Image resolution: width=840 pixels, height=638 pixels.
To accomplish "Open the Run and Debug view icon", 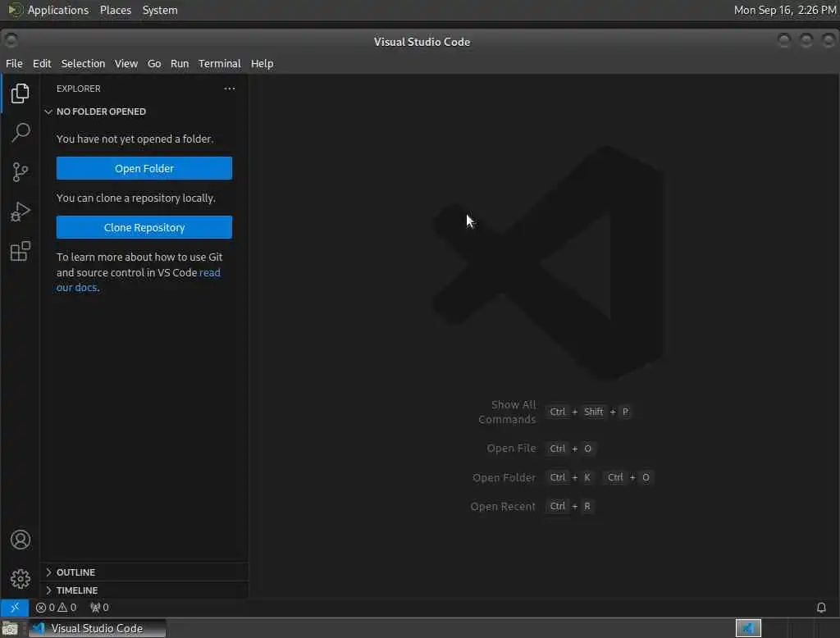I will pos(20,212).
